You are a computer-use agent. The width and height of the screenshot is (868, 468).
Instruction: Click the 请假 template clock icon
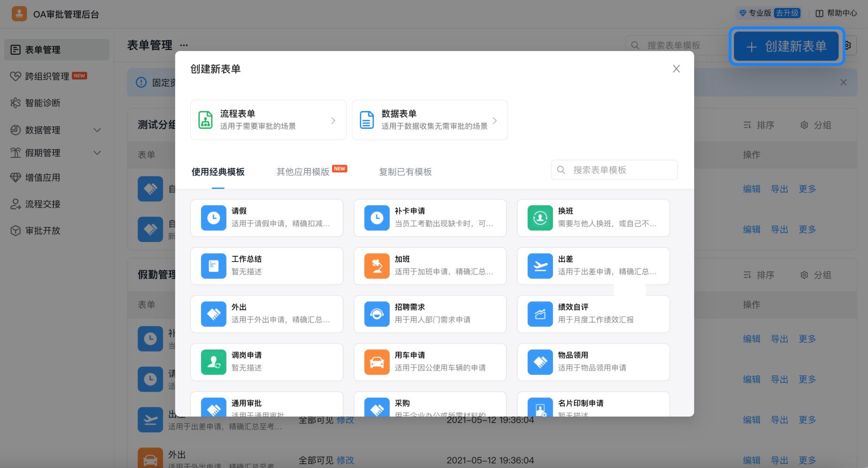[x=213, y=218]
